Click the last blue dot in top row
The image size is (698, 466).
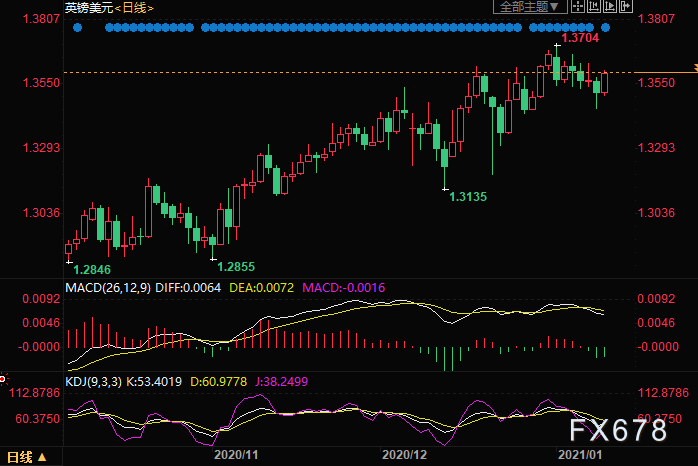pyautogui.click(x=605, y=27)
